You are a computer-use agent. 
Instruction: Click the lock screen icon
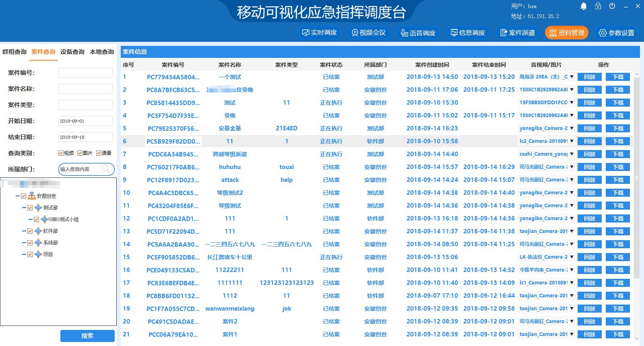598,6
